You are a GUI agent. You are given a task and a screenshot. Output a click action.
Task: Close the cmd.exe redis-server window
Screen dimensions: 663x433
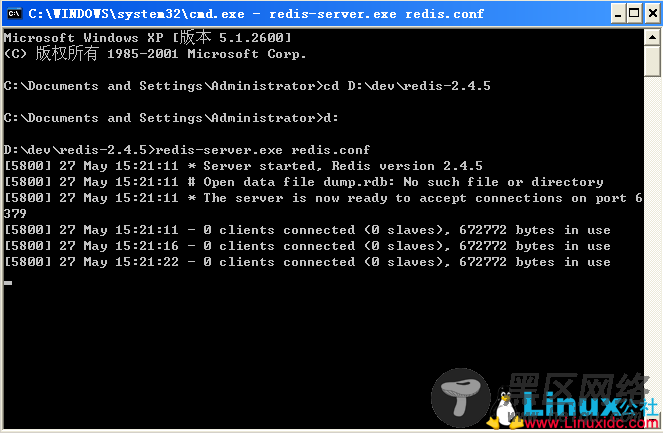point(652,14)
